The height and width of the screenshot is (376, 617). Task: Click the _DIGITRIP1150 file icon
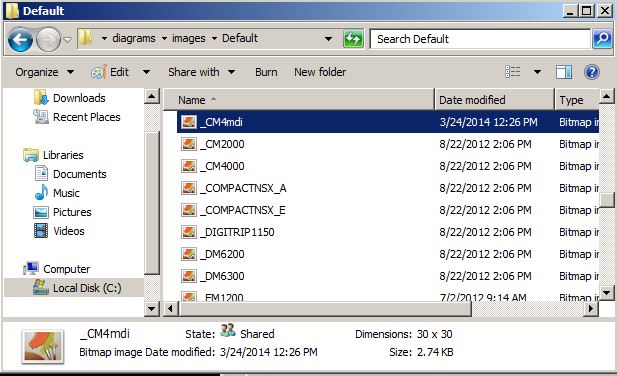pos(188,232)
